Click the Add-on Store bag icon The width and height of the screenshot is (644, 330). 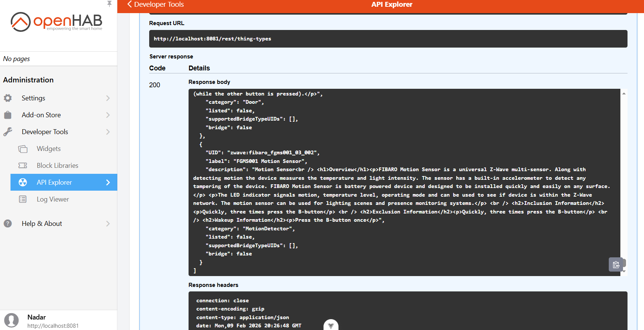point(8,115)
